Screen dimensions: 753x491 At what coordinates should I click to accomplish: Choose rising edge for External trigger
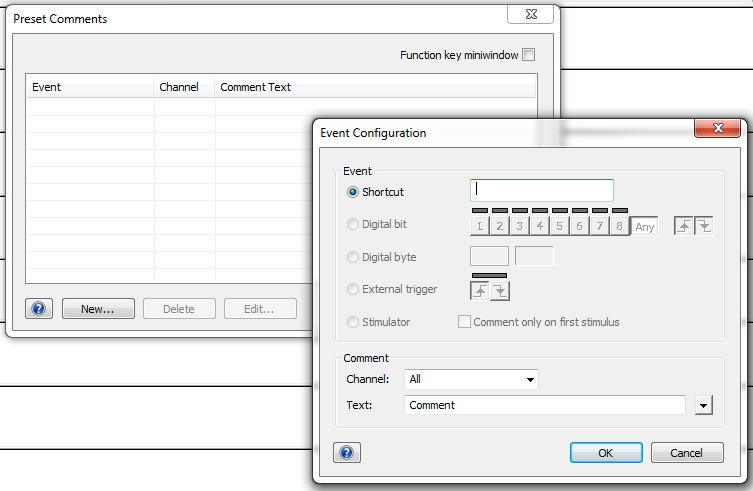480,290
